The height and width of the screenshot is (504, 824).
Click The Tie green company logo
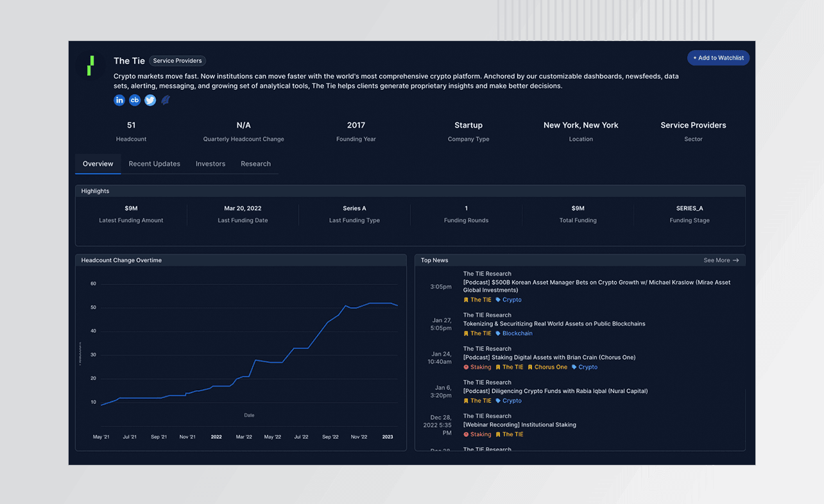click(91, 65)
